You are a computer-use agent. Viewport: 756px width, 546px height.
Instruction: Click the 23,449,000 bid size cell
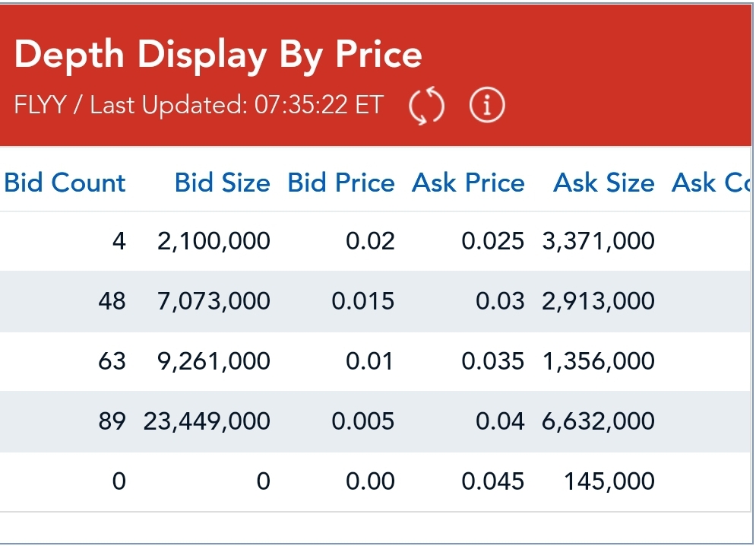pyautogui.click(x=207, y=421)
